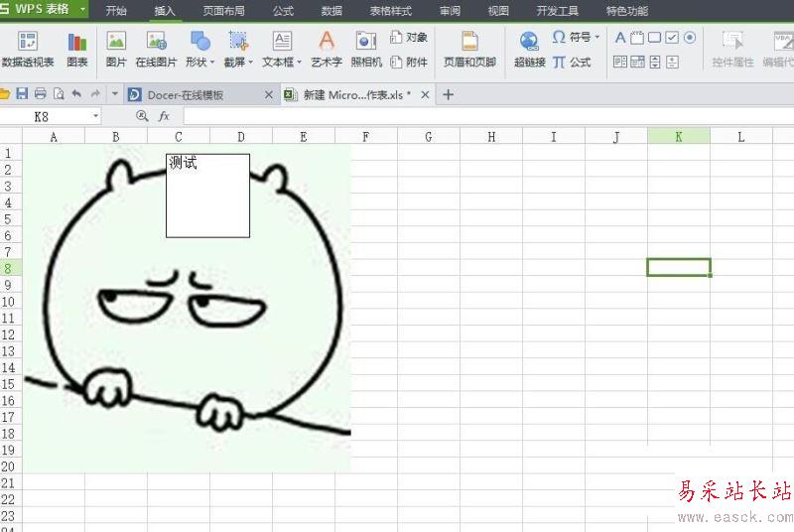The width and height of the screenshot is (794, 532).
Task: Close the Docer-在线模板 tab
Action: [x=269, y=94]
